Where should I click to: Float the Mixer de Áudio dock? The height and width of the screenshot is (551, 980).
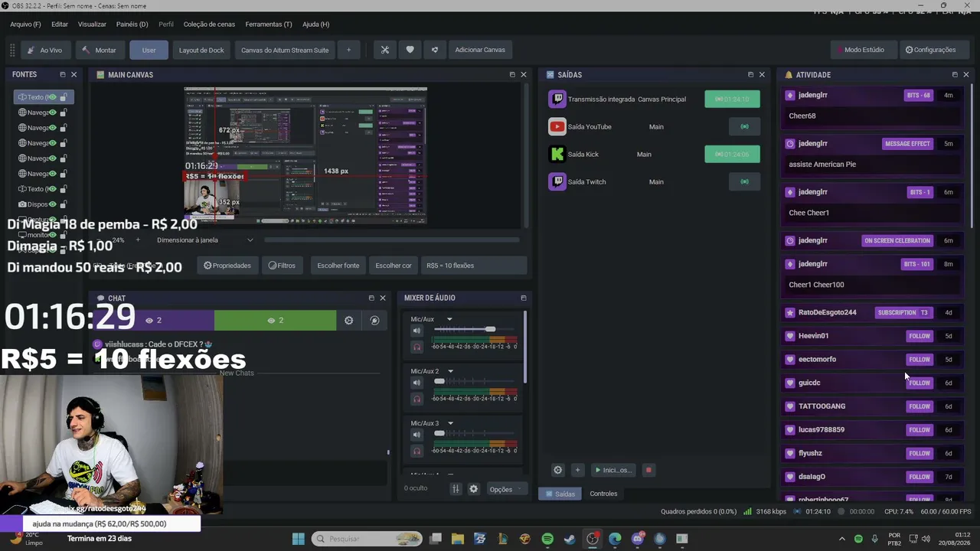[x=523, y=298]
